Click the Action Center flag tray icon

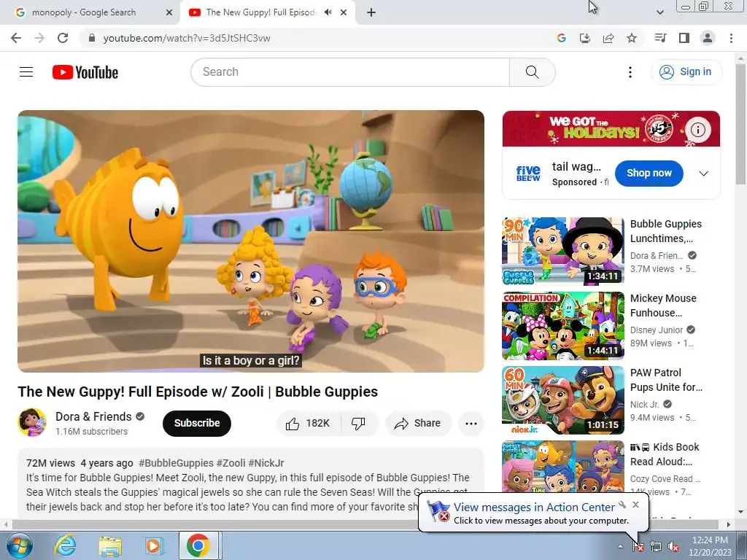point(638,547)
